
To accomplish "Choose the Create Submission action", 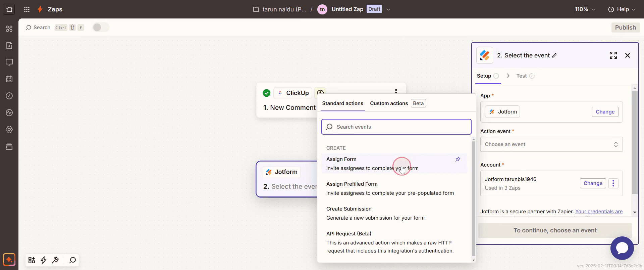I will coord(394,213).
